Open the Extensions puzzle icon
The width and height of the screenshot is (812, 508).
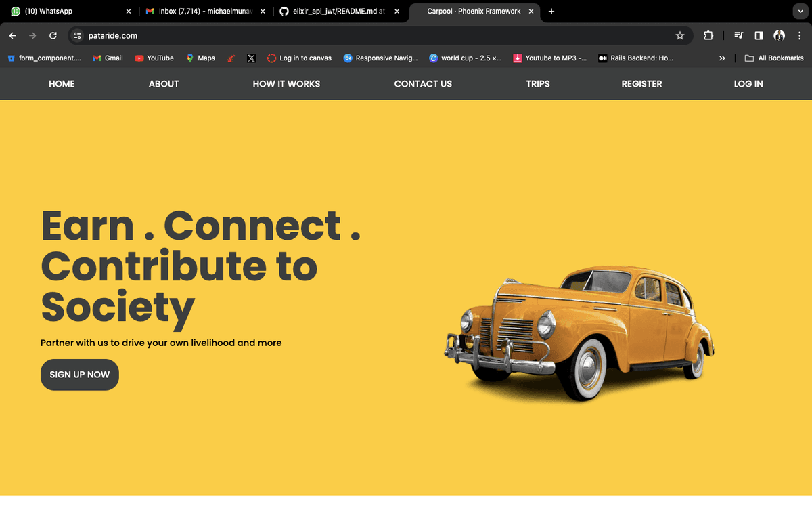[x=708, y=35]
